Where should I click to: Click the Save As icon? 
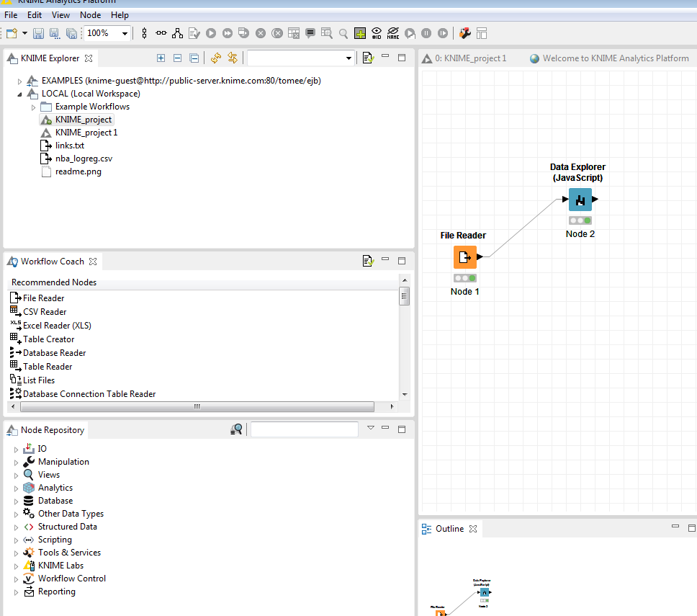[55, 33]
